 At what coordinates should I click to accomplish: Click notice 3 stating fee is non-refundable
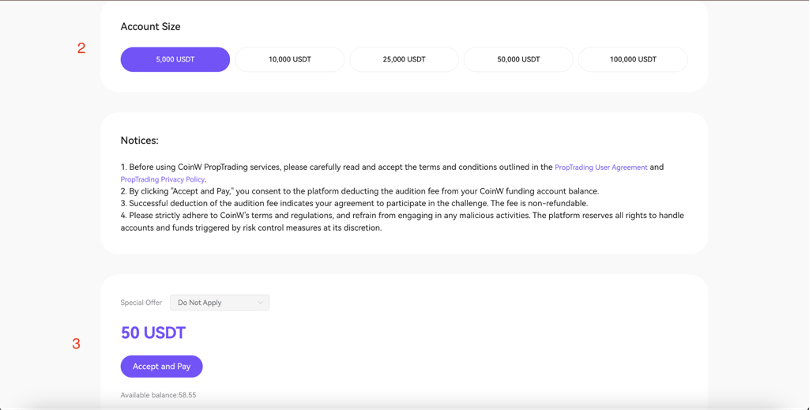click(x=355, y=203)
